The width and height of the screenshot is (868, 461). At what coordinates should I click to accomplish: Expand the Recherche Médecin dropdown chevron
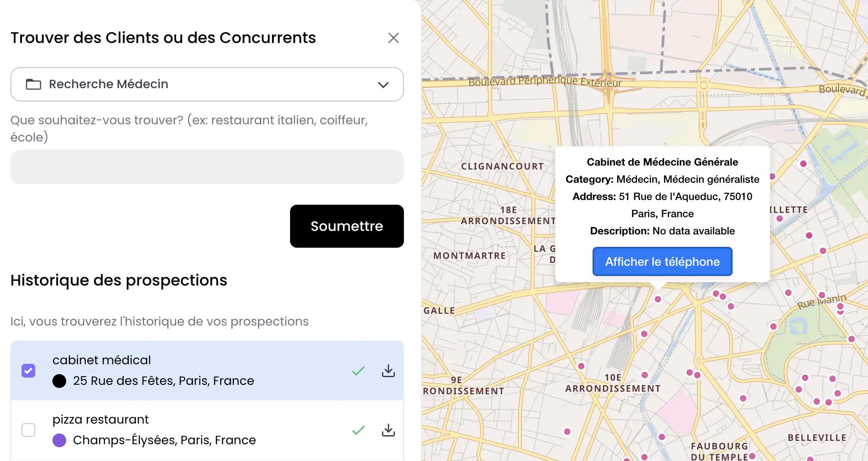(383, 85)
